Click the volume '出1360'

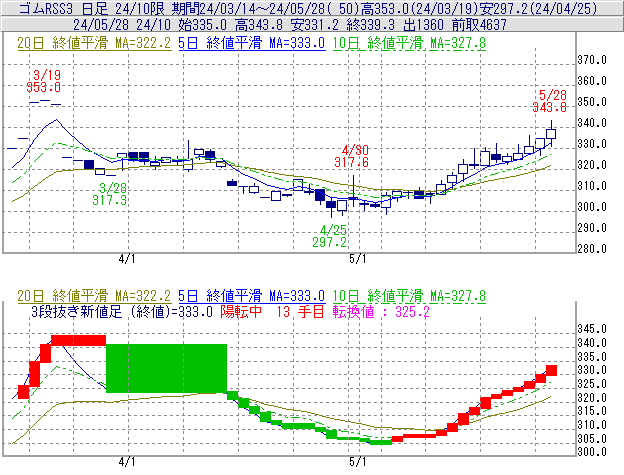click(x=423, y=25)
